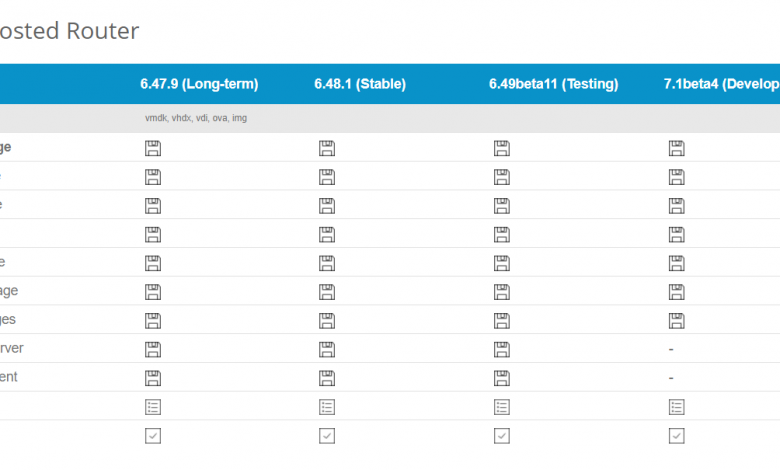The image size is (780, 470).
Task: Click the "6.49beta11 (Testing)" column header
Action: 553,84
